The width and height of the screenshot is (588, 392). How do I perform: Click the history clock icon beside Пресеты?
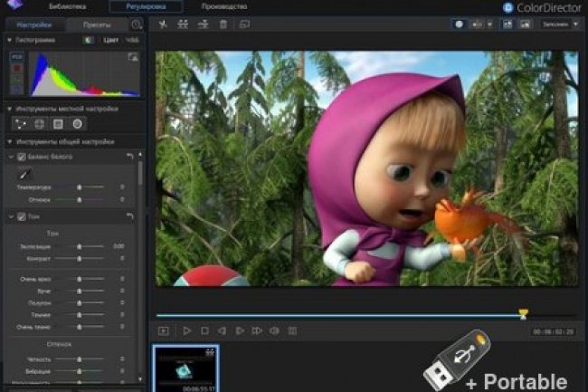coord(137,24)
